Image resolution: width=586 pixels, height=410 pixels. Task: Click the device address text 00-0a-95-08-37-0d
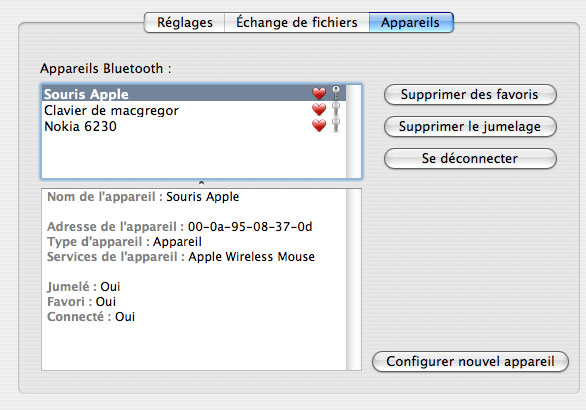[x=250, y=226]
